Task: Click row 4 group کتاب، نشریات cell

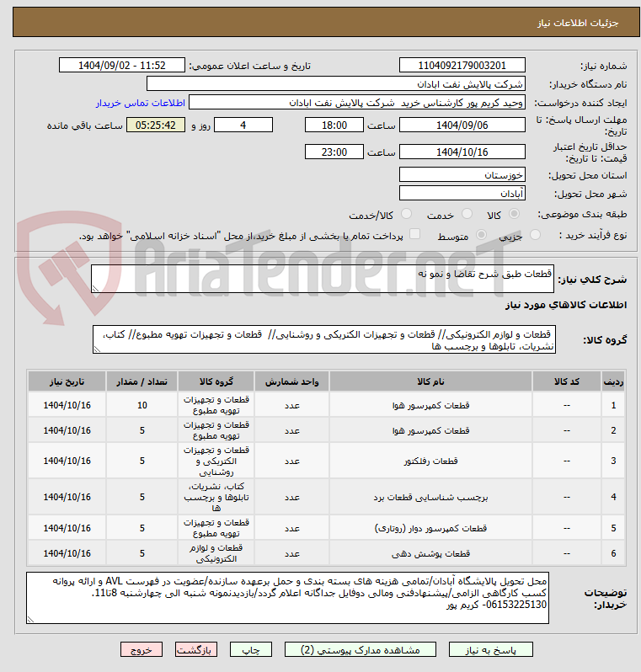Action: pos(216,497)
